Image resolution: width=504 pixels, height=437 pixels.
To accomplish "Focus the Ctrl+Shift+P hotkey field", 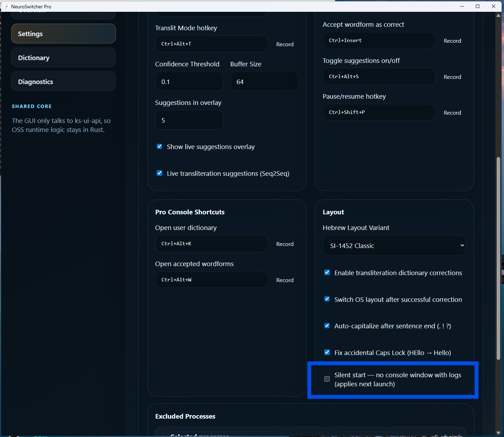I will click(379, 112).
